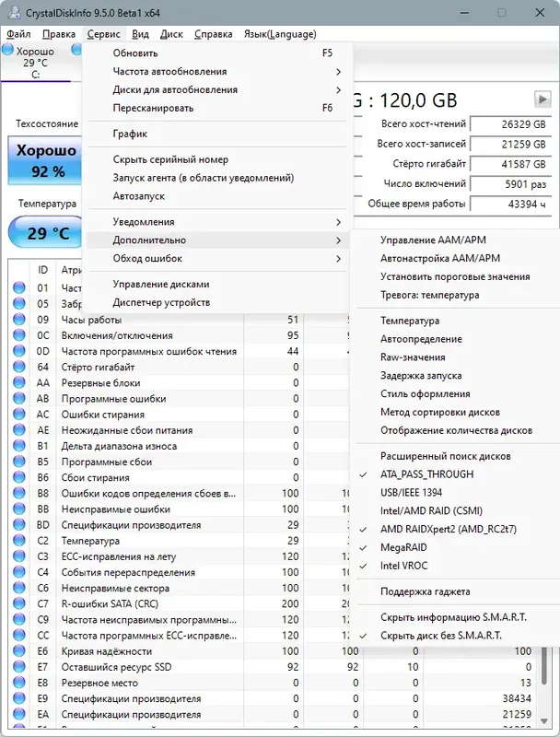
Task: Click status orb for E8 Резервное место
Action: click(x=19, y=683)
